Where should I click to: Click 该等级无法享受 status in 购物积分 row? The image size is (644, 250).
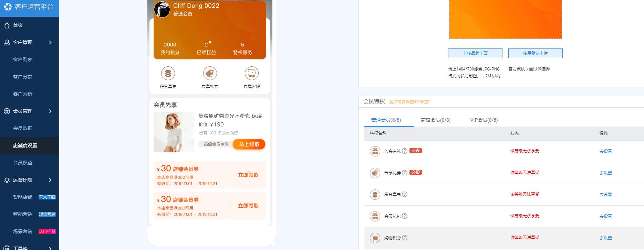tap(525, 238)
